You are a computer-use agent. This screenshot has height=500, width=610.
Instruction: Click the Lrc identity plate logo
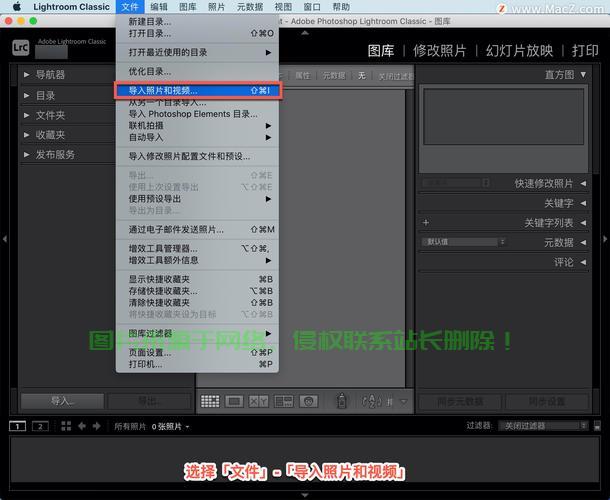pos(20,48)
